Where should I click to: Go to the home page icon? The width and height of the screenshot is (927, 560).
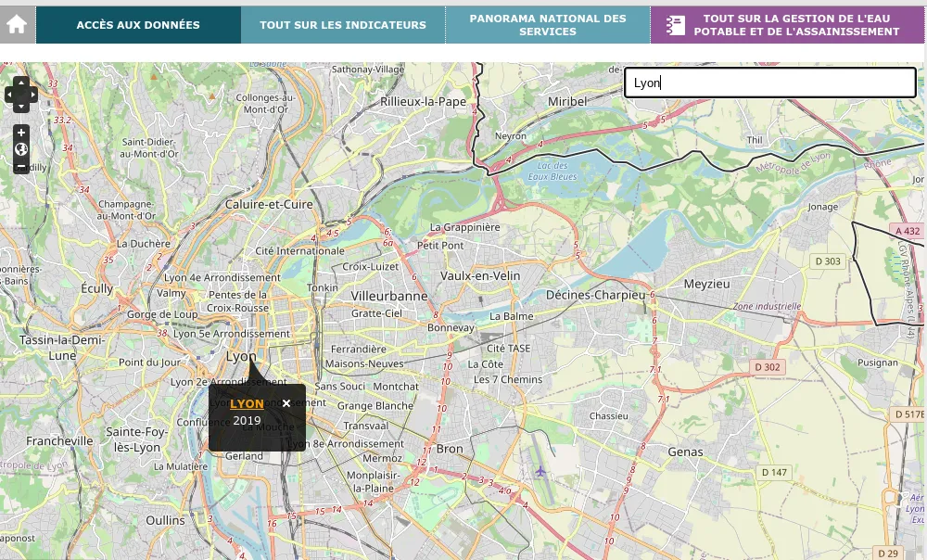click(17, 25)
